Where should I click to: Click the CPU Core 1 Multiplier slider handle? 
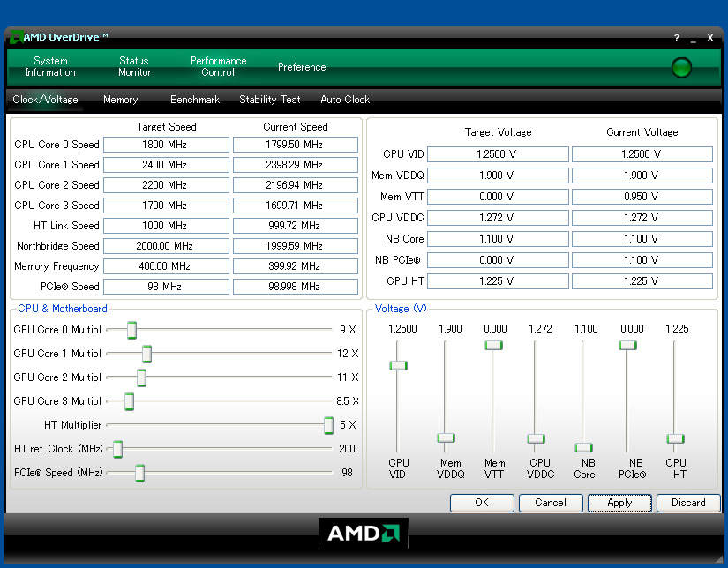pyautogui.click(x=146, y=354)
